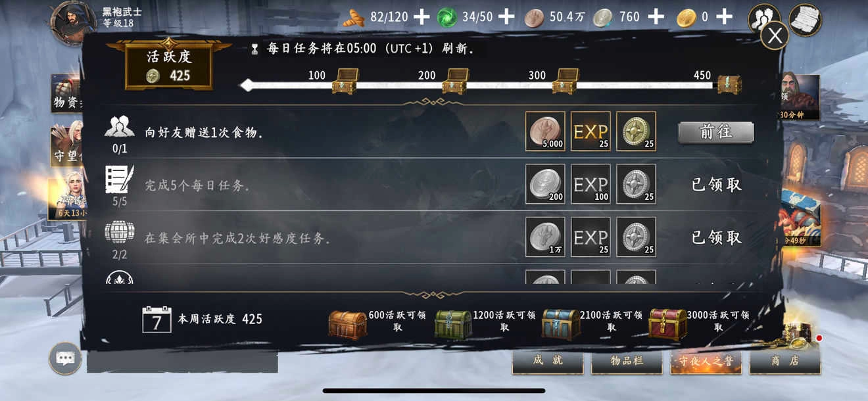The height and width of the screenshot is (401, 868).
Task: Open the 300 activity reward chest
Action: (565, 82)
